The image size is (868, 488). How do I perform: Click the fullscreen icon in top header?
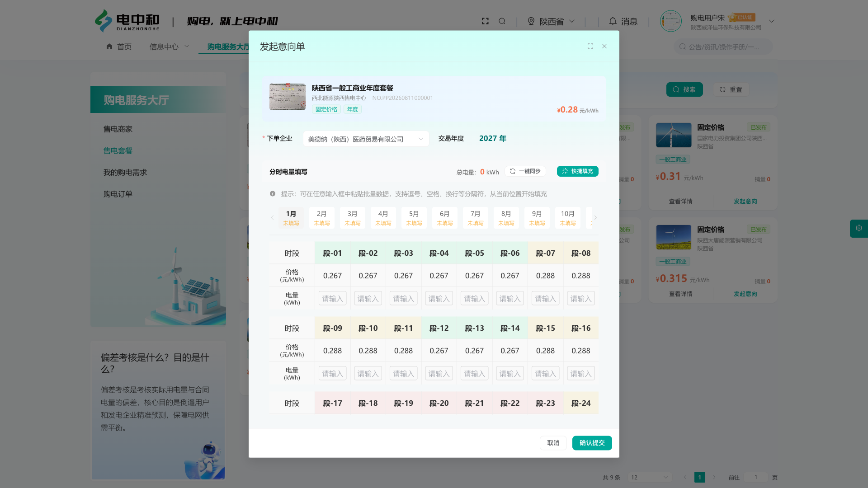pyautogui.click(x=485, y=21)
